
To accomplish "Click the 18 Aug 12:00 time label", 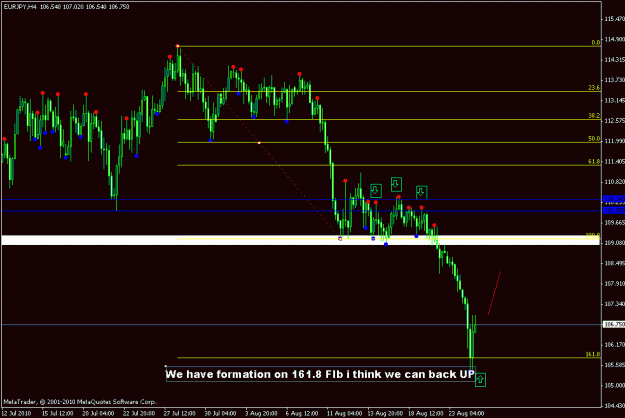I will point(425,413).
